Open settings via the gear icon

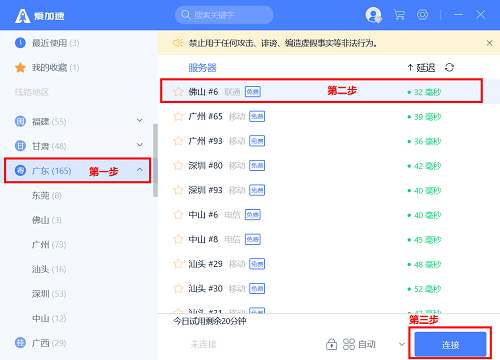(x=422, y=15)
